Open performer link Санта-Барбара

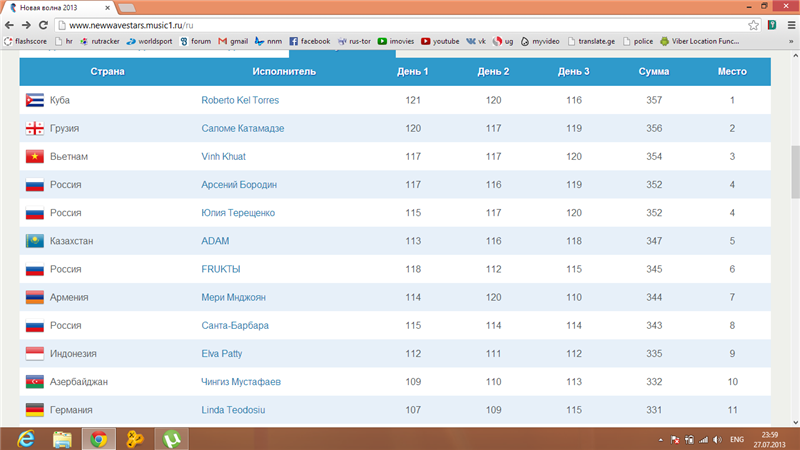pyautogui.click(x=235, y=325)
